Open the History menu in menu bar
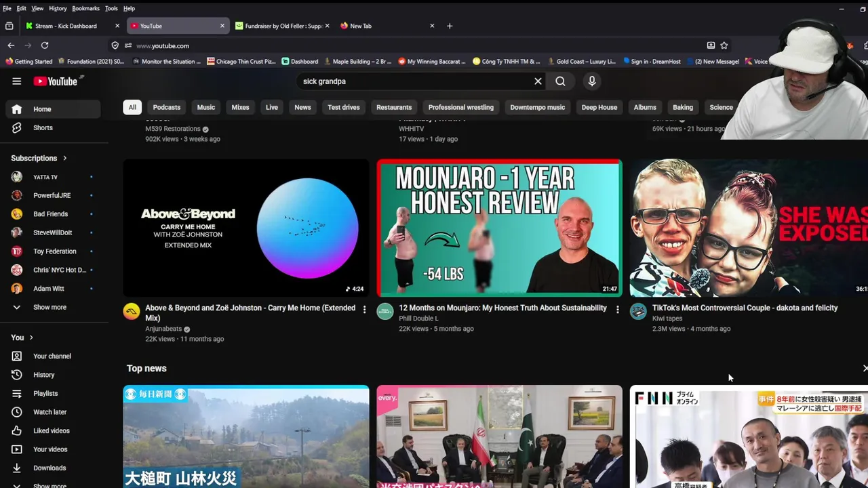The image size is (868, 488). tap(58, 8)
